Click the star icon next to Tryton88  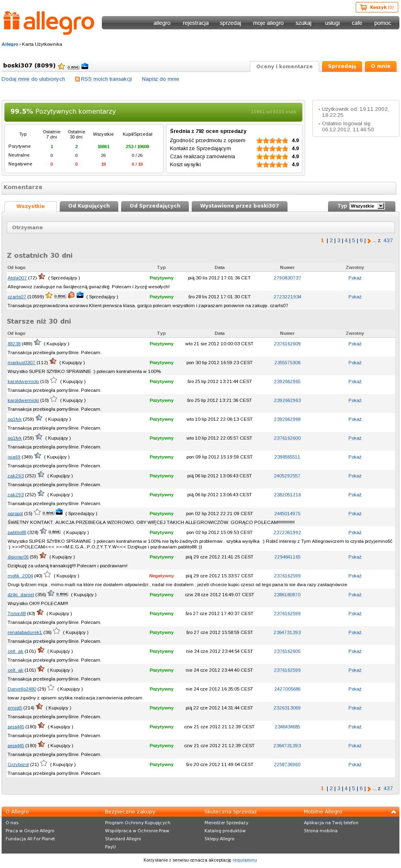click(x=40, y=612)
